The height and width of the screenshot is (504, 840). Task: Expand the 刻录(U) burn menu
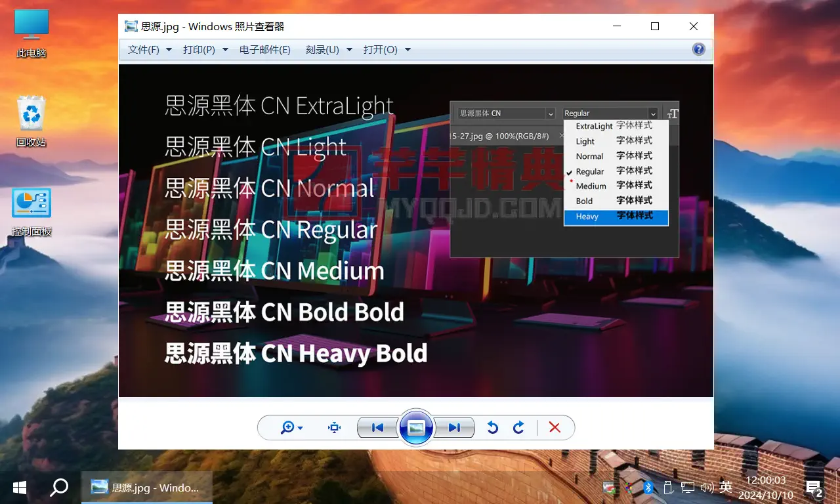point(329,50)
